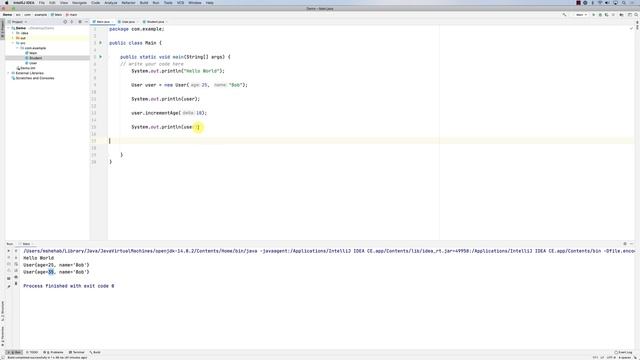Open line separator selector in status bar
Viewport: 640px width, 360px height.
click(x=602, y=358)
